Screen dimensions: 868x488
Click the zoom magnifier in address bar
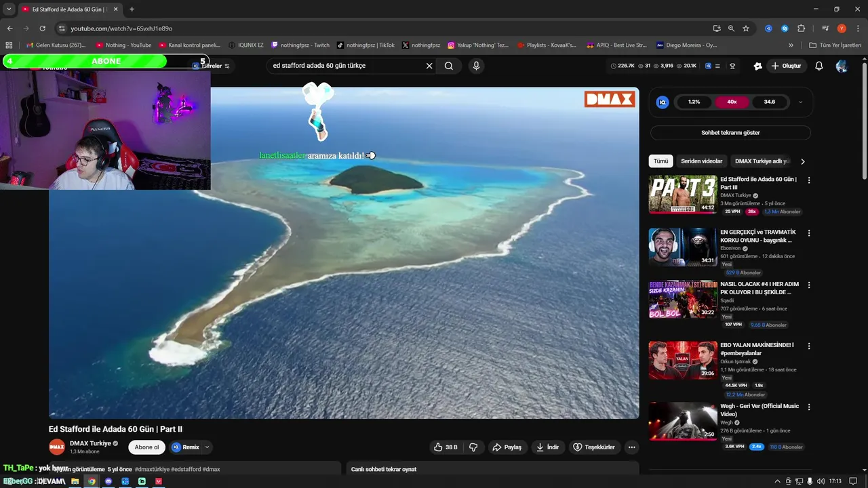point(731,28)
